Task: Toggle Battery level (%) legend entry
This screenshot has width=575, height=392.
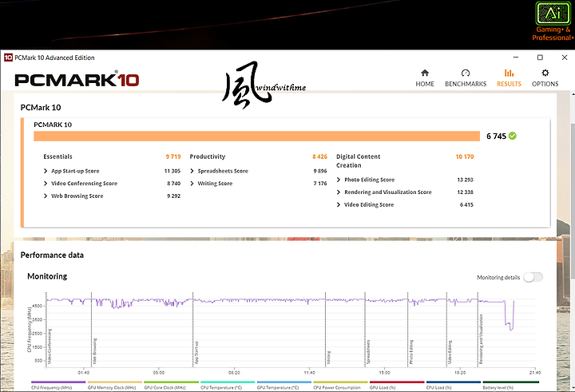Action: (511, 385)
